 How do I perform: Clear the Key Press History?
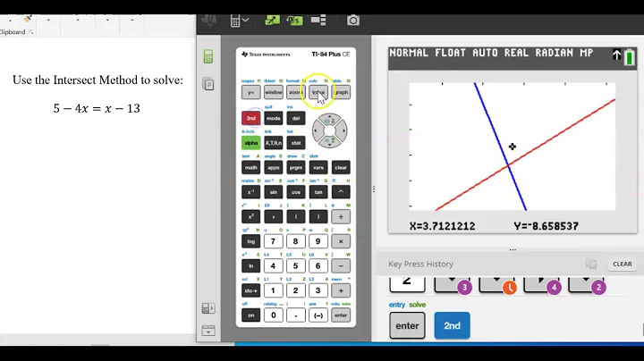tap(623, 264)
